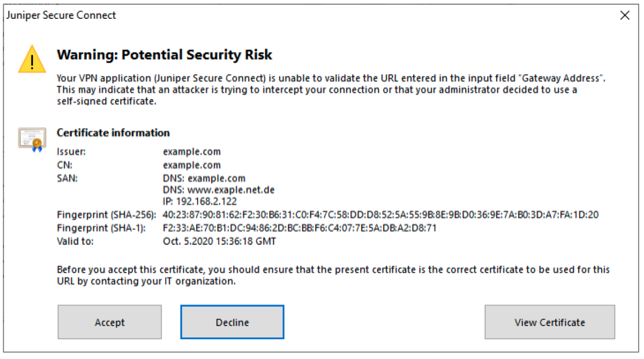
Task: Click the Valid to date value
Action: click(220, 241)
